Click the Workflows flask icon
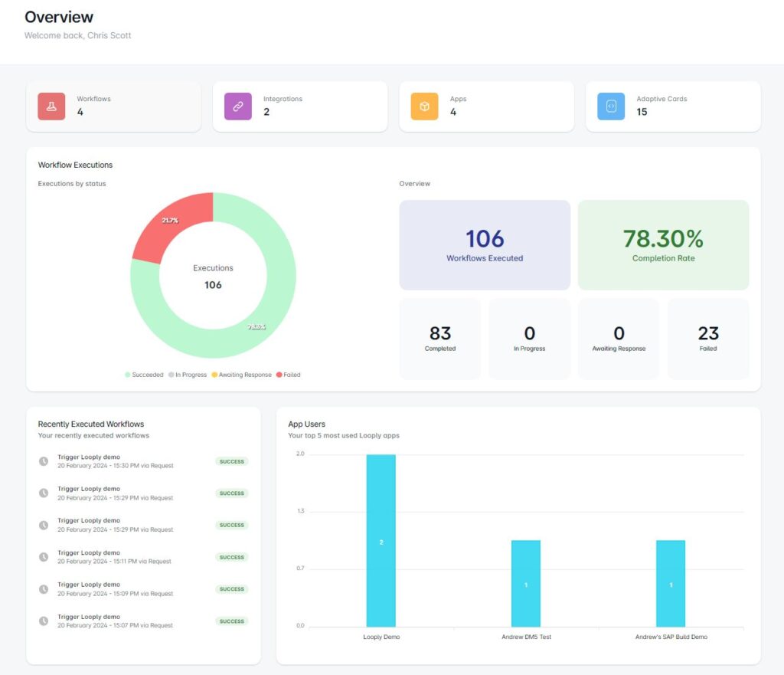This screenshot has width=784, height=675. click(x=51, y=106)
